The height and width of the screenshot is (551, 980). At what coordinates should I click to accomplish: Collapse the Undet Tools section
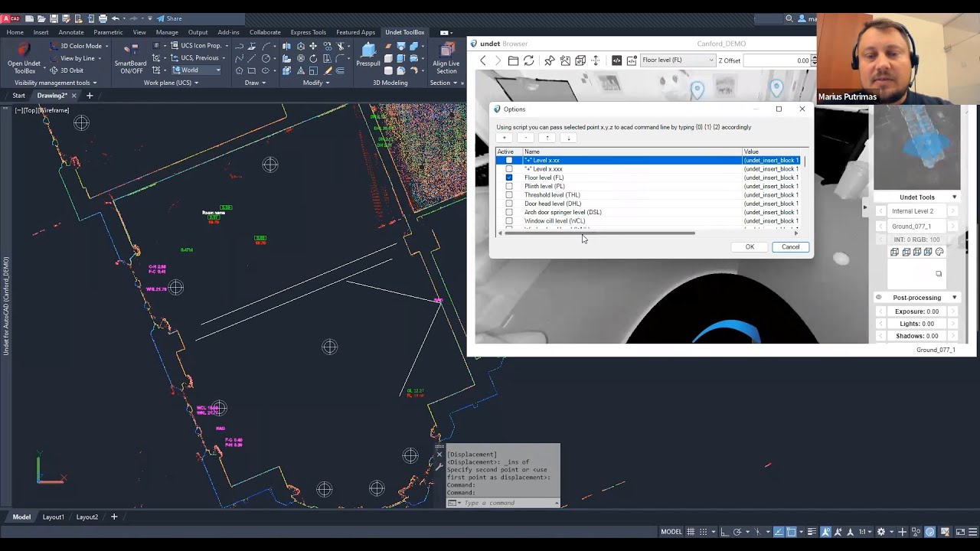click(x=954, y=197)
